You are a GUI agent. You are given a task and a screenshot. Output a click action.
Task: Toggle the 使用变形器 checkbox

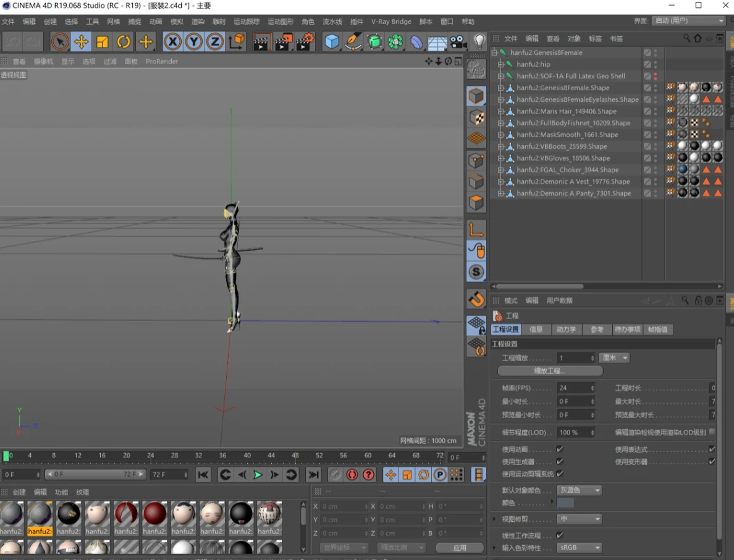pos(712,461)
